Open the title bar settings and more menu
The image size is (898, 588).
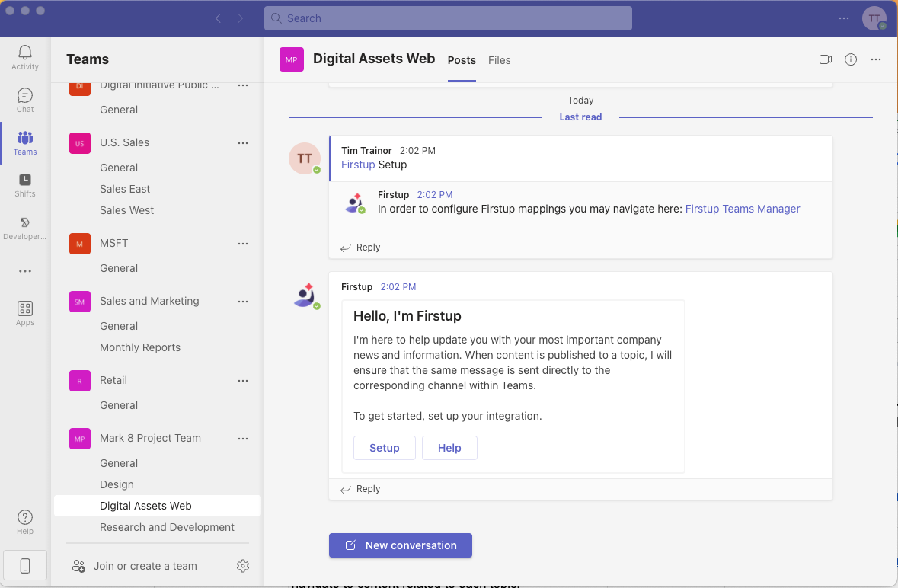click(844, 18)
